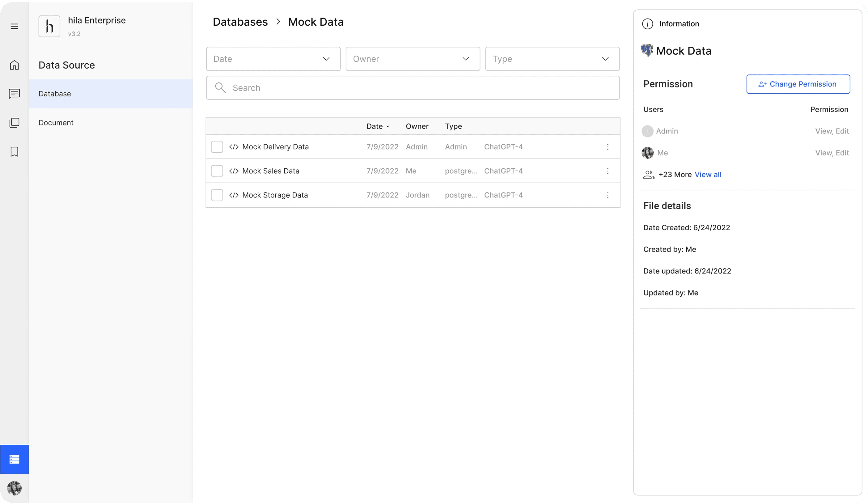Screen dimensions: 868x504
Task: Select the Mock Sales Data checkbox
Action: [217, 171]
